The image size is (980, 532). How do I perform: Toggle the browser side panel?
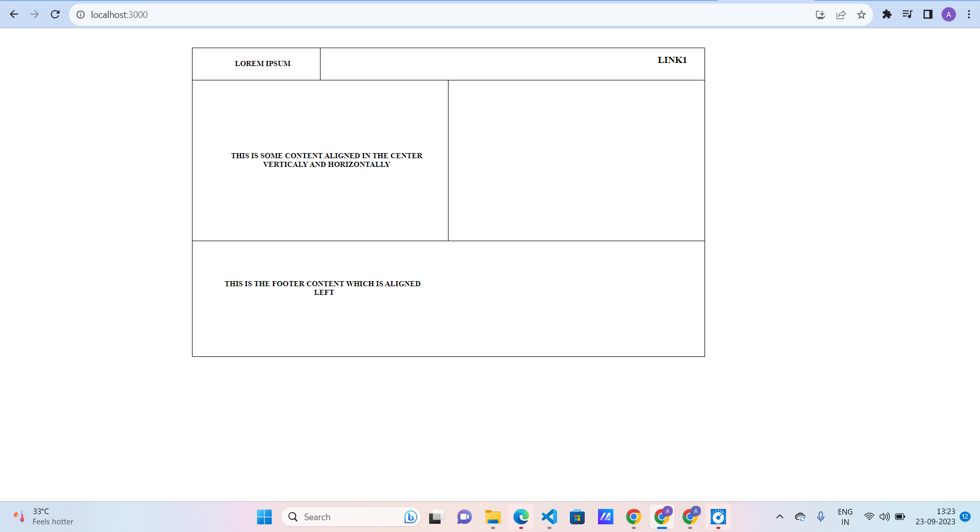928,14
